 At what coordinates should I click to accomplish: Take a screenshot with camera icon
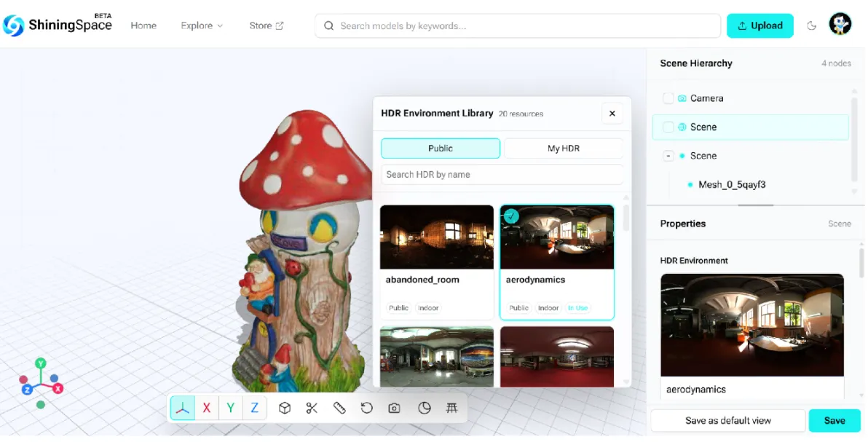pyautogui.click(x=394, y=409)
